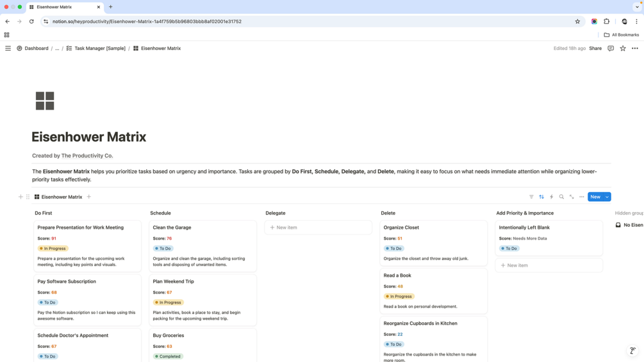The image size is (644, 362).
Task: Add a new item in Delegate column
Action: pyautogui.click(x=318, y=227)
